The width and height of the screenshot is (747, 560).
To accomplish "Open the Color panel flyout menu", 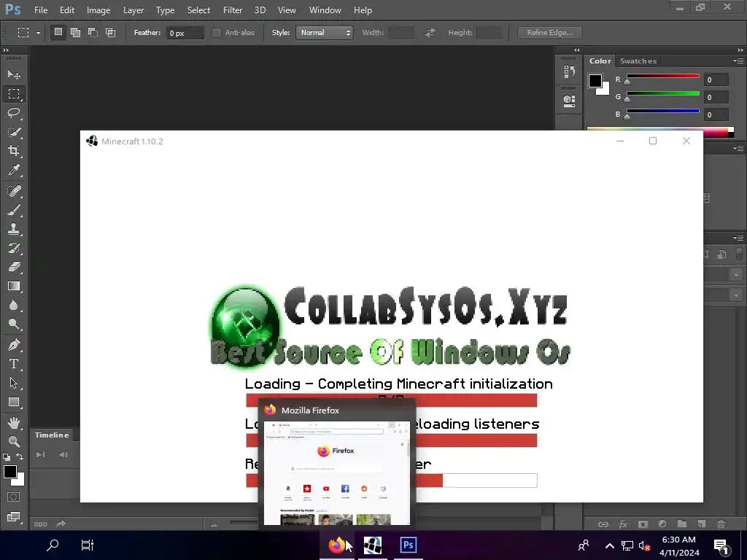I will pos(738,61).
